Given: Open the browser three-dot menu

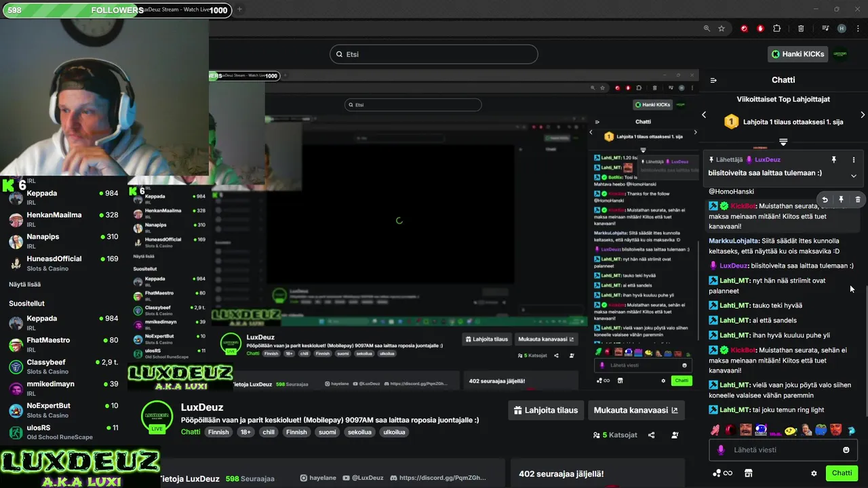Looking at the screenshot, I should click(857, 28).
